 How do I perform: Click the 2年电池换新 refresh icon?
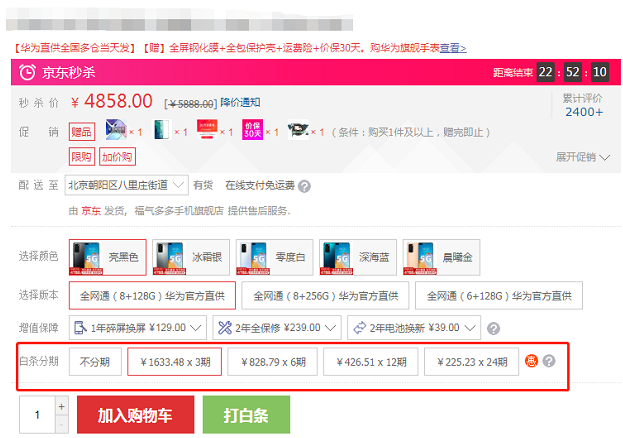360,328
